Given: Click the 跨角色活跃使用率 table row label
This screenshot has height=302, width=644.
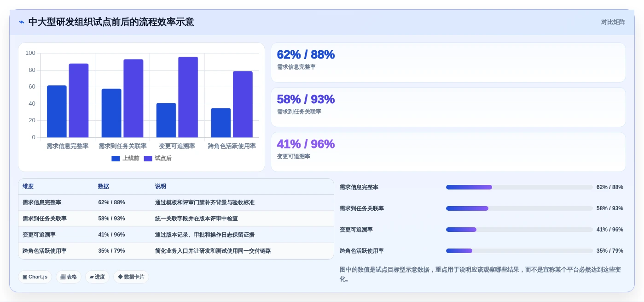Looking at the screenshot, I should click(x=45, y=251).
